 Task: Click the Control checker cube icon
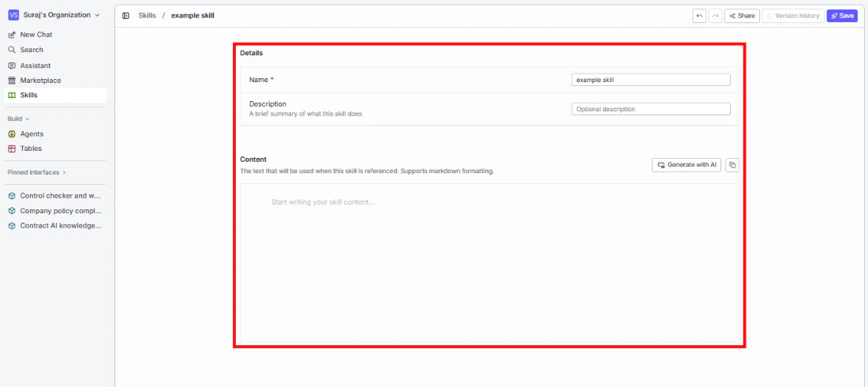pos(12,196)
